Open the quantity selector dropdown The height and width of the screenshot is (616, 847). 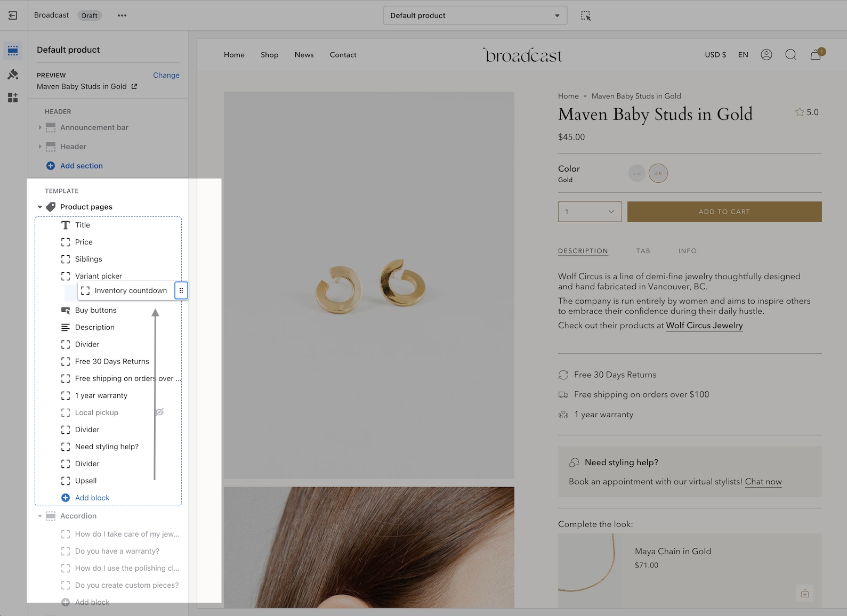590,212
